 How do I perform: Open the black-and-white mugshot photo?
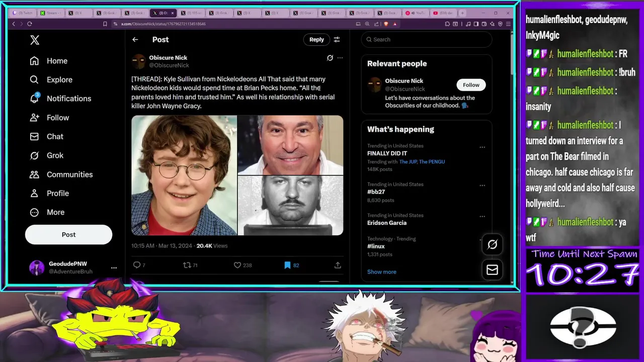pos(291,206)
